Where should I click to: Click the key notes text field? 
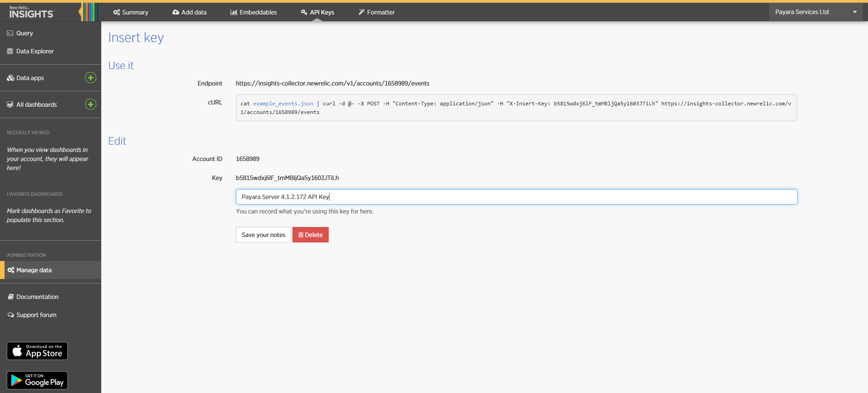click(516, 197)
